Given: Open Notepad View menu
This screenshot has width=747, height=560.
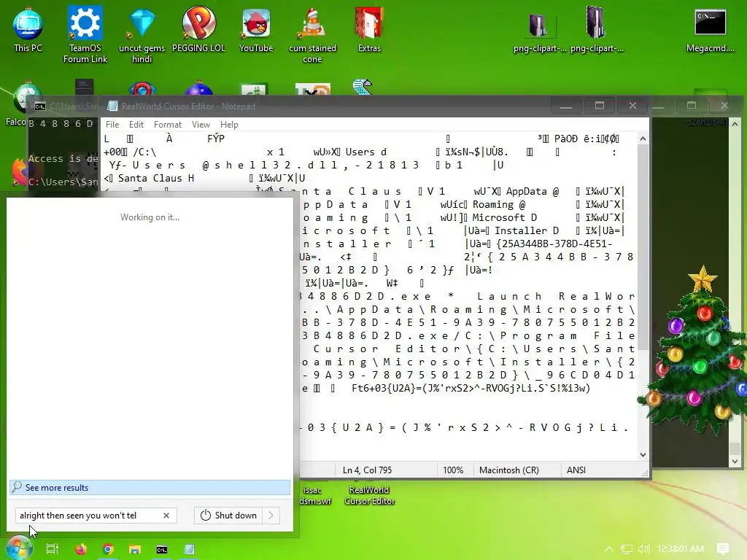Looking at the screenshot, I should coord(201,124).
